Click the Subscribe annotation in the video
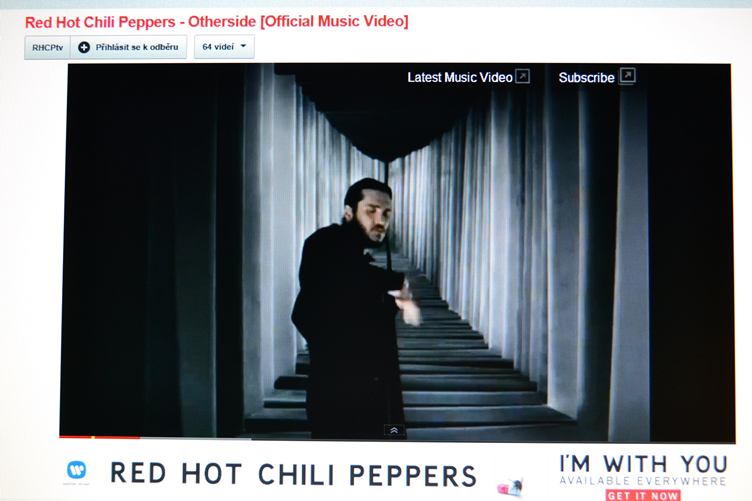The image size is (752, 501). (586, 78)
